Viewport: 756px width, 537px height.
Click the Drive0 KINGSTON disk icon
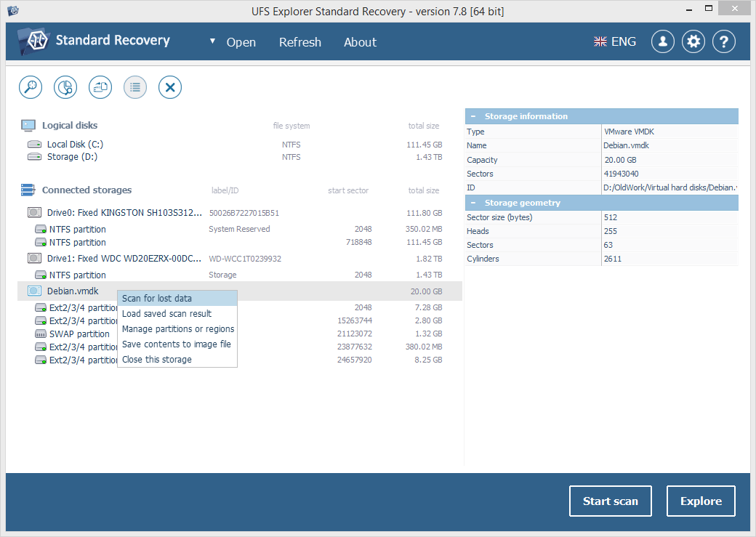pyautogui.click(x=34, y=213)
